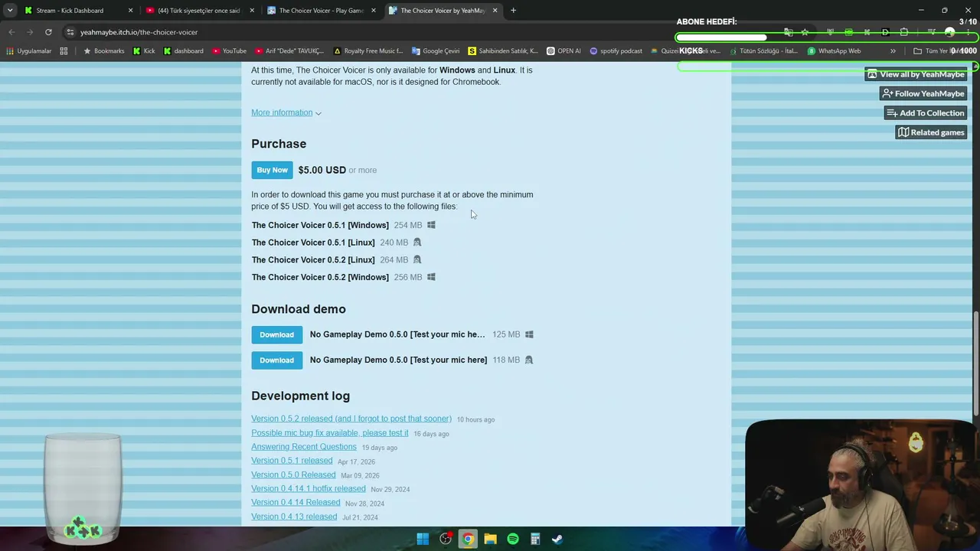Open Possible mic bug fix available link
Screen dimensions: 980x551
point(330,433)
